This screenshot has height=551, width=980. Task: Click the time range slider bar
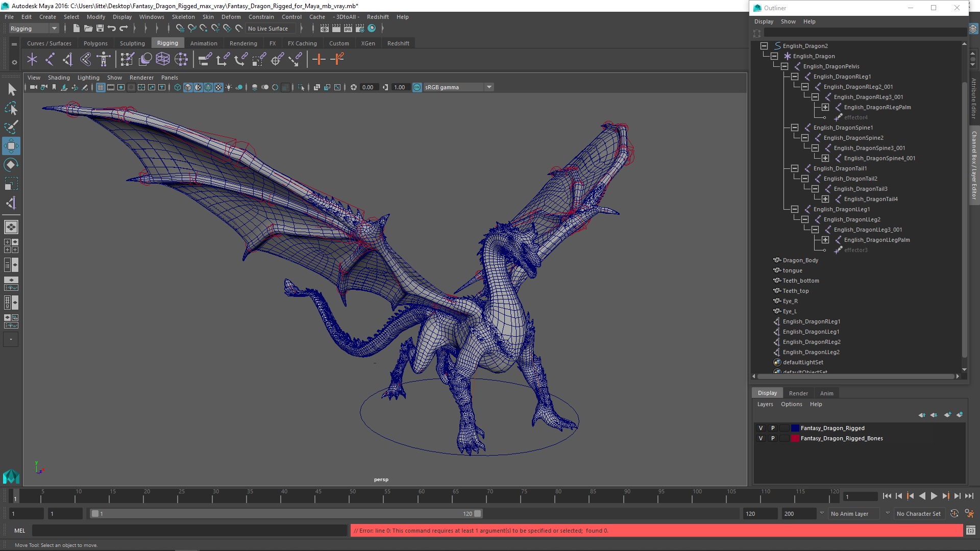coord(286,514)
